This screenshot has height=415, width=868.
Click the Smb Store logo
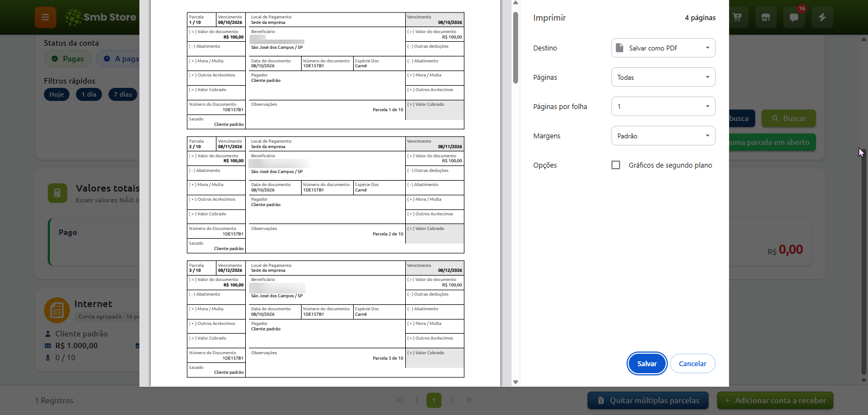100,17
